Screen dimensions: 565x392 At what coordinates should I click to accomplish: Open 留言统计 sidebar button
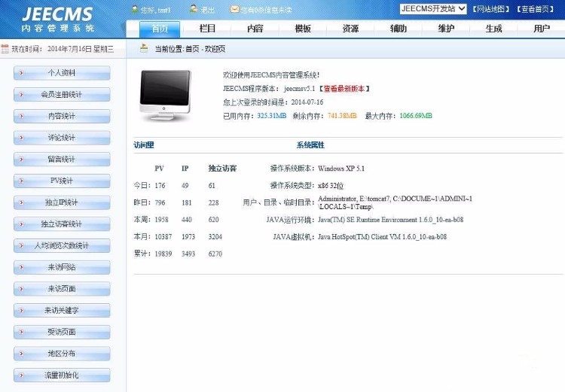62,160
